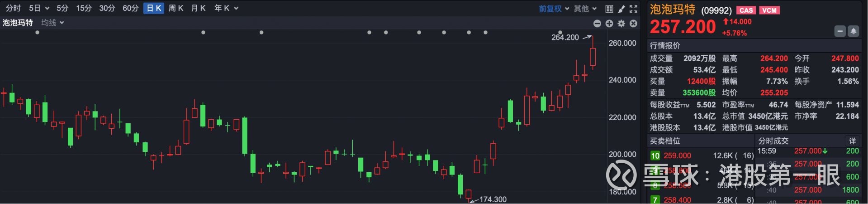Viewport: 868px width, 204px height.
Task: Click the chart low label 174.300
Action: click(x=493, y=199)
